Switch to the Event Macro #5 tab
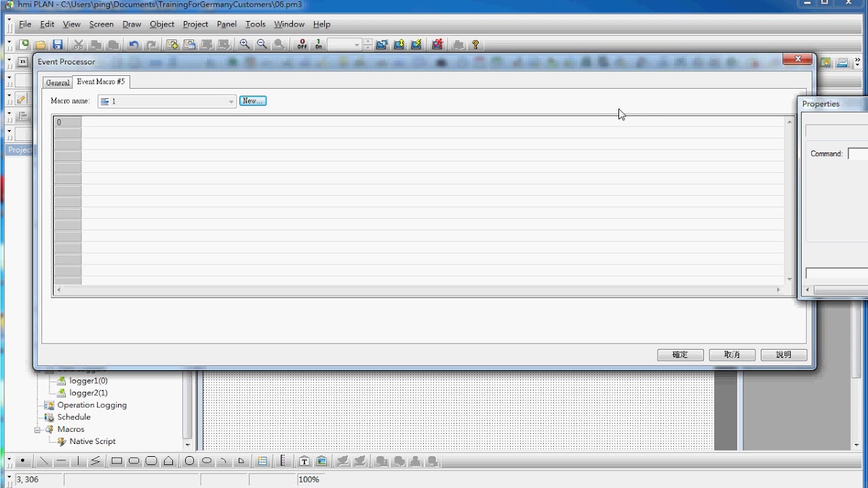Screen dimensions: 868x488 (x=100, y=81)
